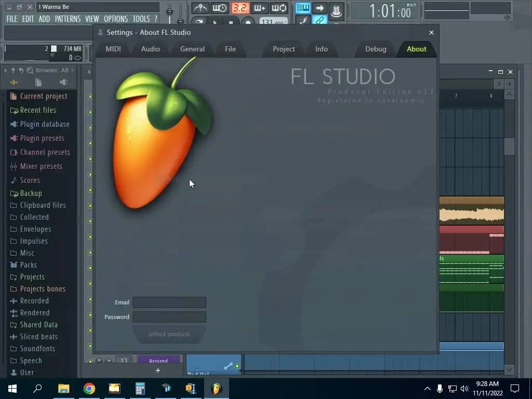Expand Plugin presets folder
This screenshot has width=532, height=399.
coord(37,138)
